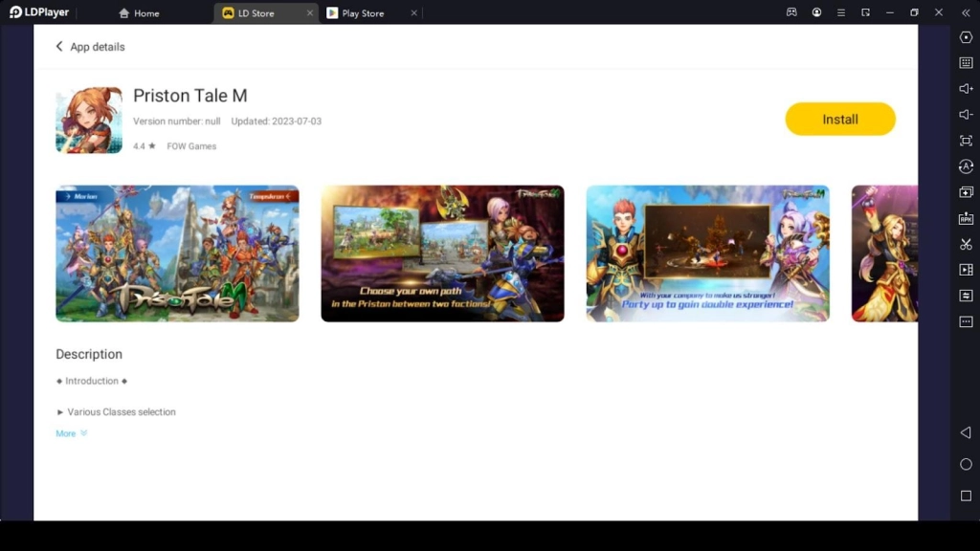The image size is (980, 551).
Task: Go to the Home tab
Action: pos(139,13)
